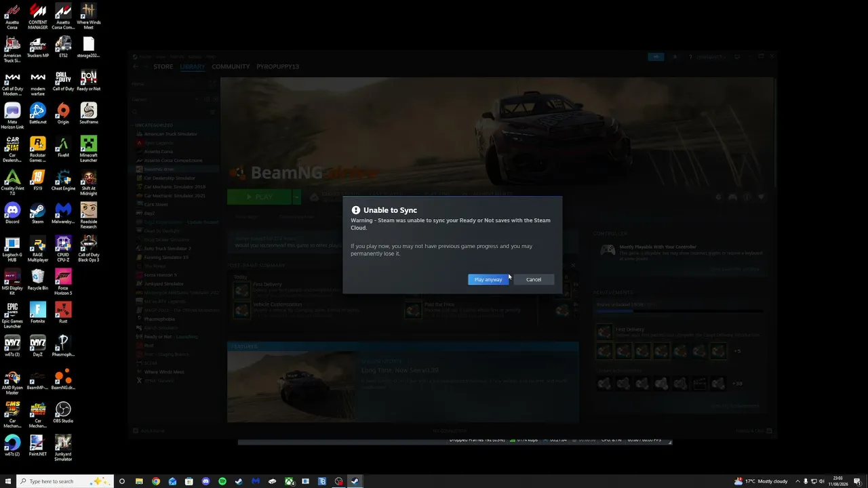Cancel the Unable to Sync dialog
Screen dimensions: 868x488
coord(534,279)
